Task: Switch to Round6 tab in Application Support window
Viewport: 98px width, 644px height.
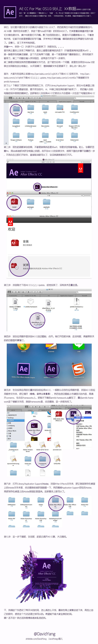Action: tap(82, 101)
